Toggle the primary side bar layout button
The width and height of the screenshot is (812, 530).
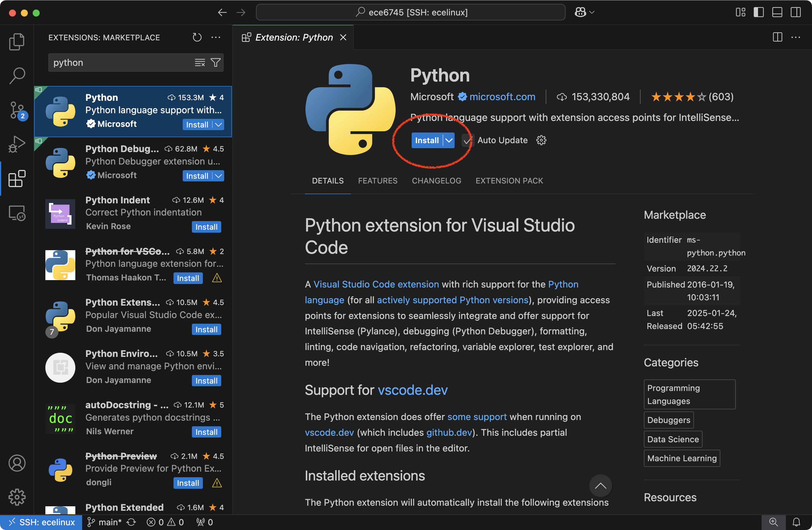pyautogui.click(x=758, y=12)
